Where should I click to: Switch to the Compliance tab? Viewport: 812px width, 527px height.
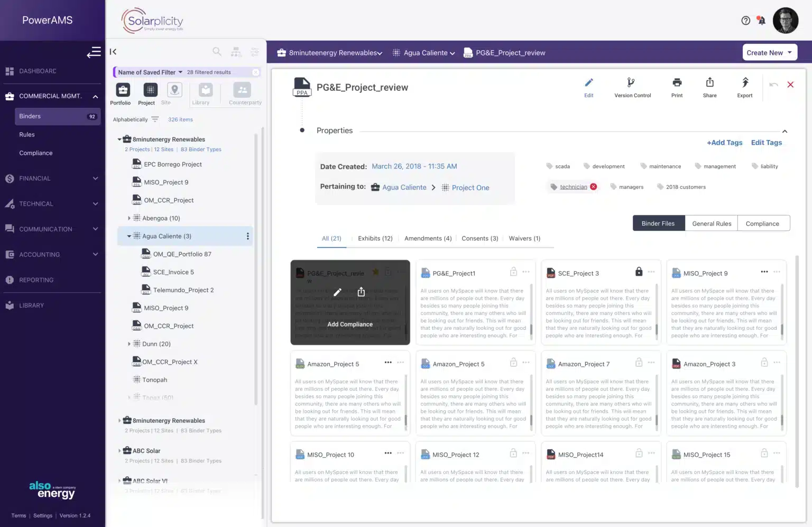click(763, 223)
